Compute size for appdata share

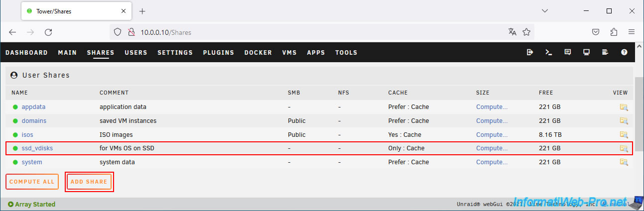(492, 107)
